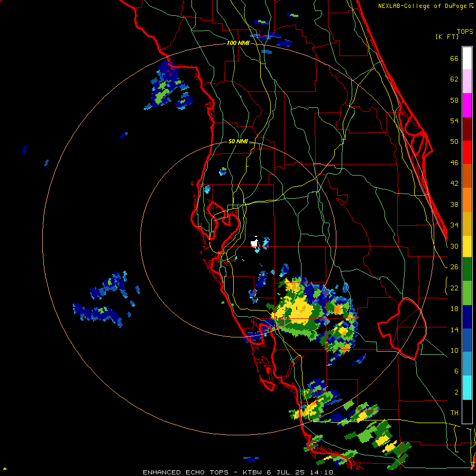Click the legend value "34"
The image size is (476, 476).
click(x=454, y=225)
